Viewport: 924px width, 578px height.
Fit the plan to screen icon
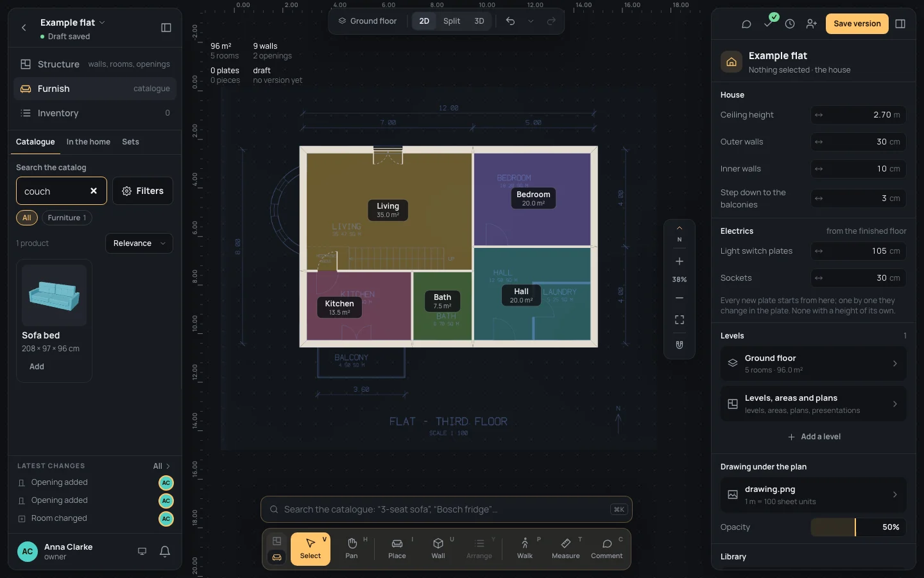680,320
